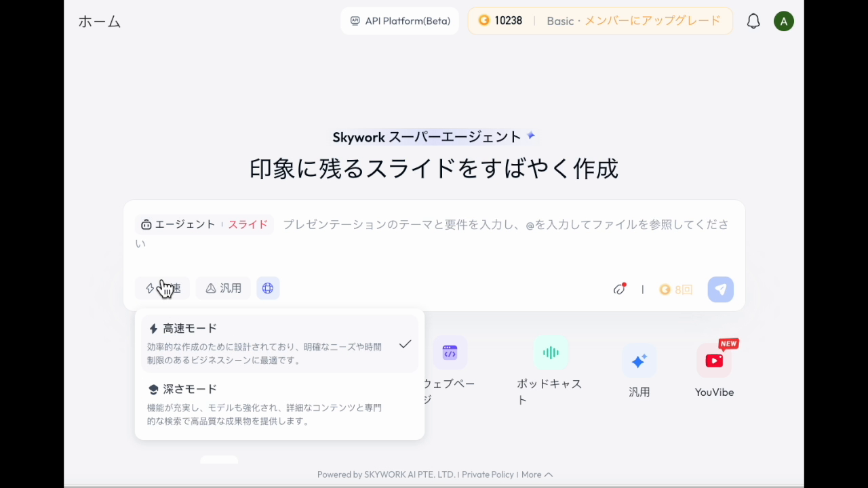Click the coin icon beside 10238

[x=484, y=21]
